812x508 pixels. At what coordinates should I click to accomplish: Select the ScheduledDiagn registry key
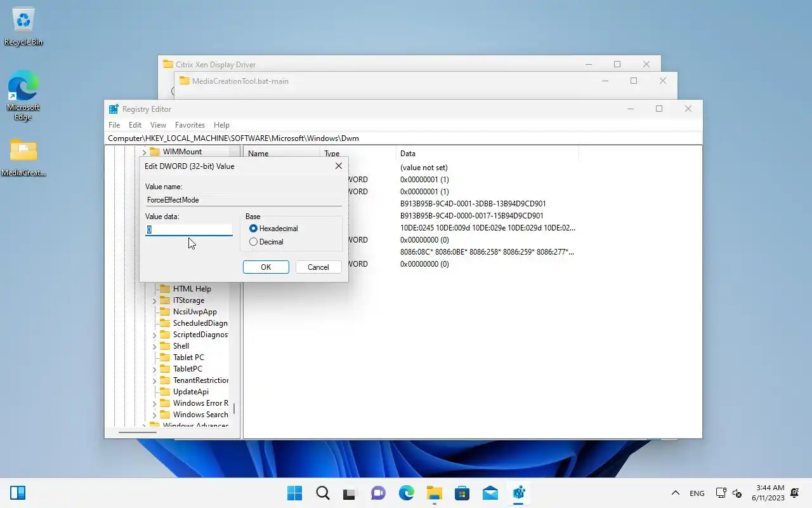200,323
